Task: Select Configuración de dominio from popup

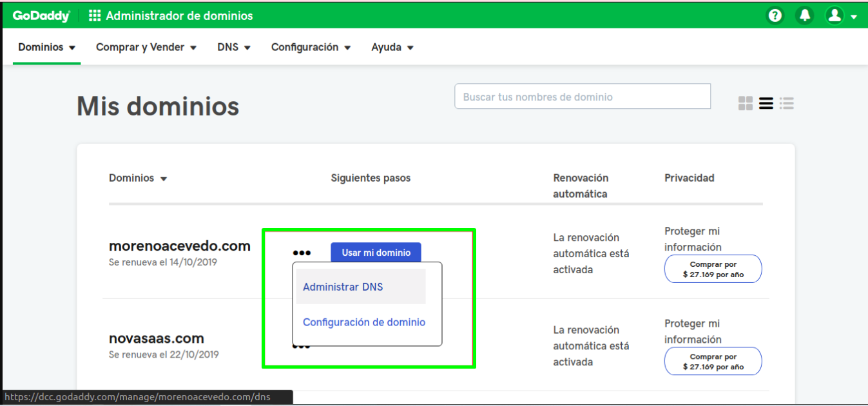Action: coord(364,322)
